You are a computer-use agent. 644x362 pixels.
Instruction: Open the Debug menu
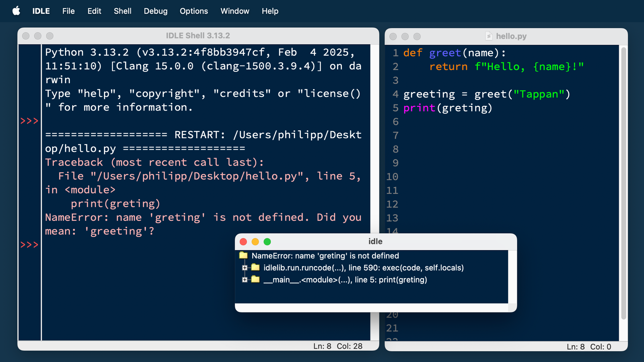click(x=155, y=11)
